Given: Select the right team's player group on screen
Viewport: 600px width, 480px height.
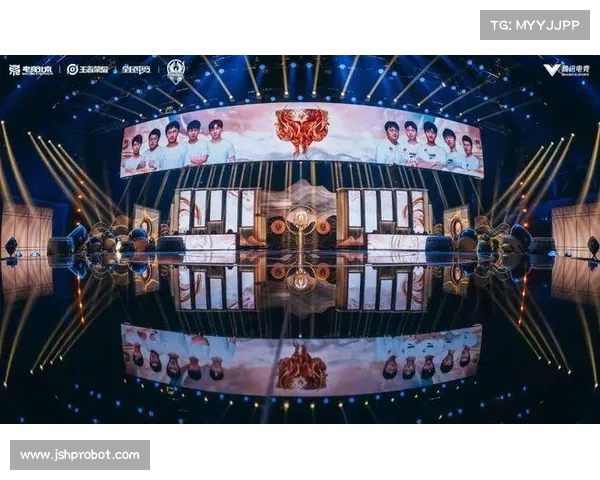Looking at the screenshot, I should 427,146.
